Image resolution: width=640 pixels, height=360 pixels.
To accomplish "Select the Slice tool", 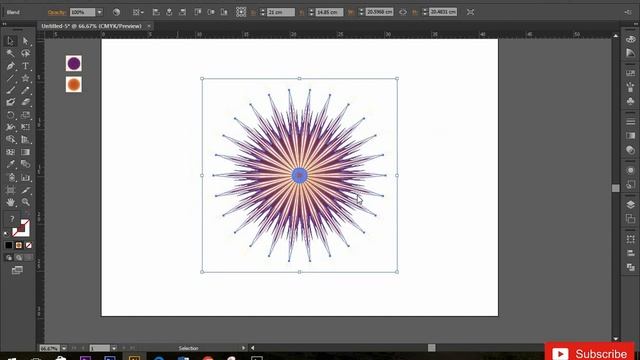I will pos(25,190).
